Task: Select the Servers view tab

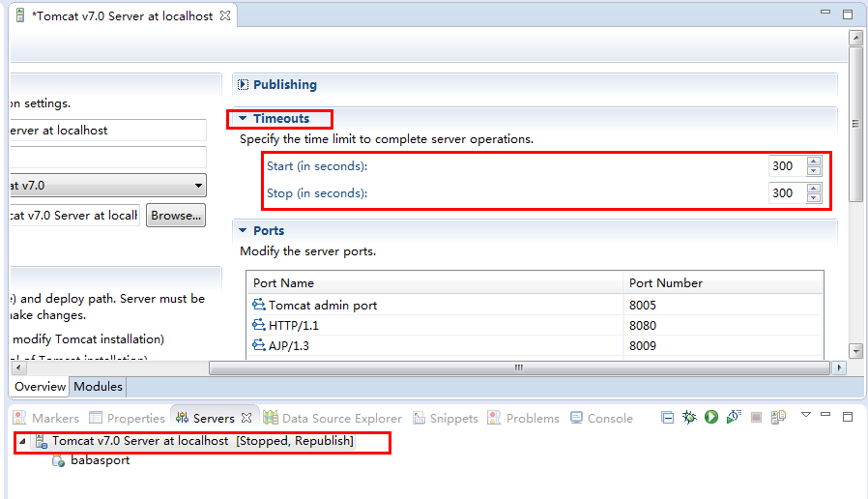Action: coord(213,418)
